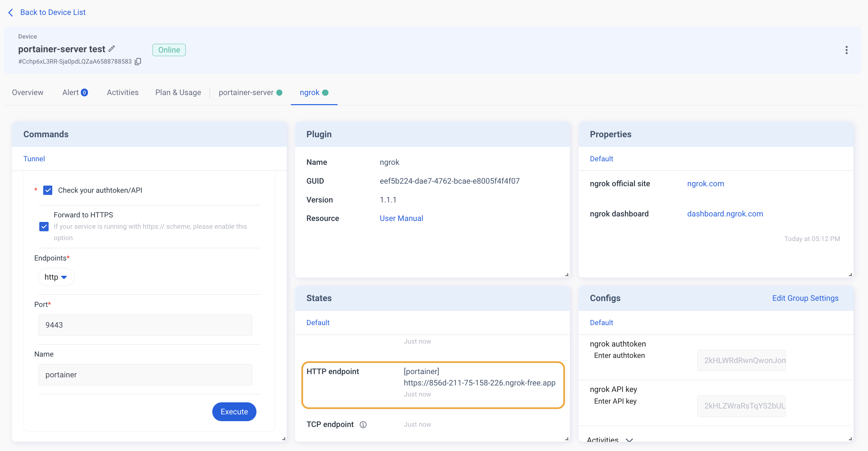Copy the device ID with copy icon
This screenshot has height=451, width=868.
coord(138,61)
